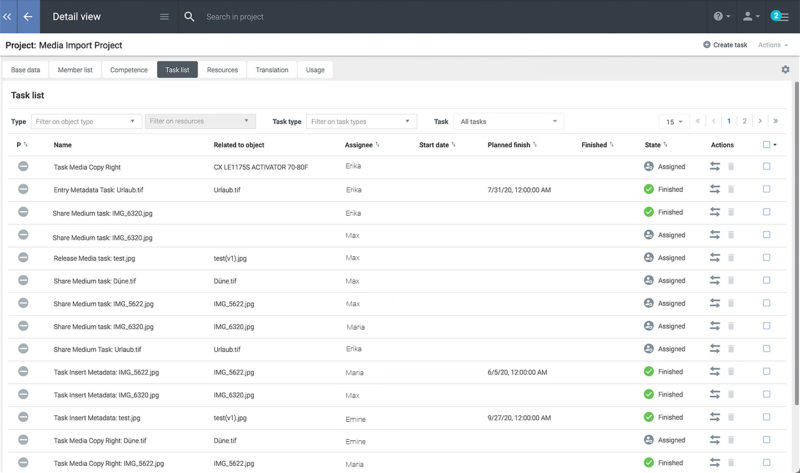Open the hamburger menu beside Detail view

pos(164,17)
